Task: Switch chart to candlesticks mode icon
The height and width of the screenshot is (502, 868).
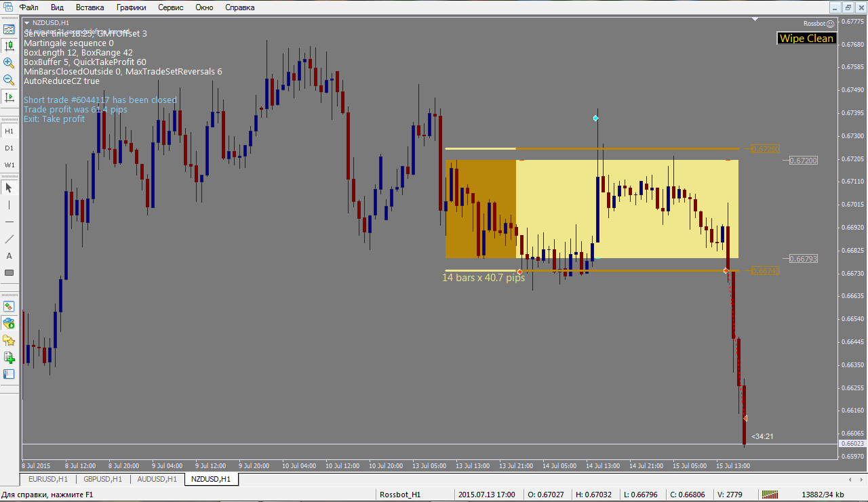Action: pyautogui.click(x=9, y=46)
